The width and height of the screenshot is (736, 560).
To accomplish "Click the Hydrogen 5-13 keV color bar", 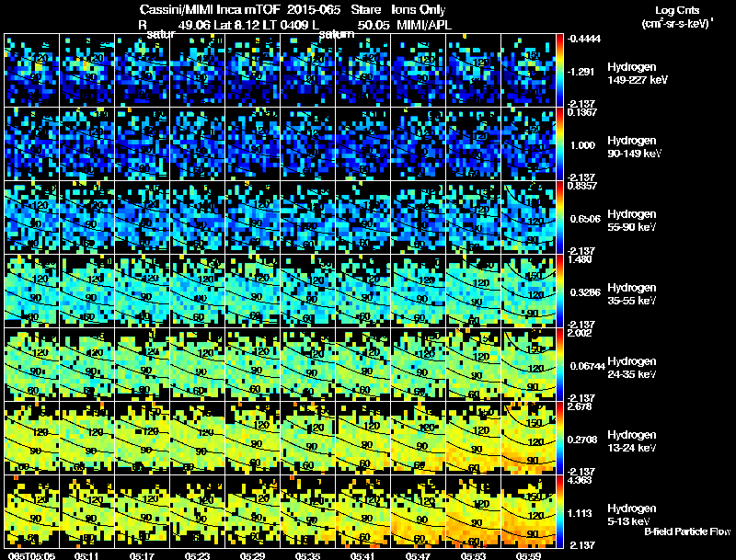I will (559, 512).
